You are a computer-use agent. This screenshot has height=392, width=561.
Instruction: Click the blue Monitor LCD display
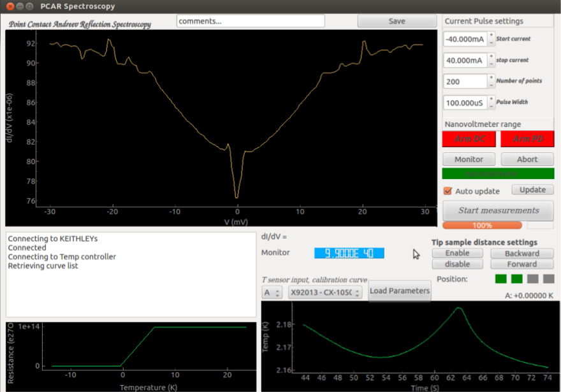[x=349, y=253]
